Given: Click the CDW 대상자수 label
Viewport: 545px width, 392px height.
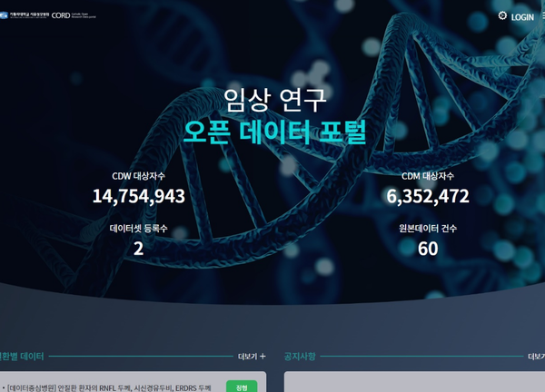Looking at the screenshot, I should click(138, 176).
